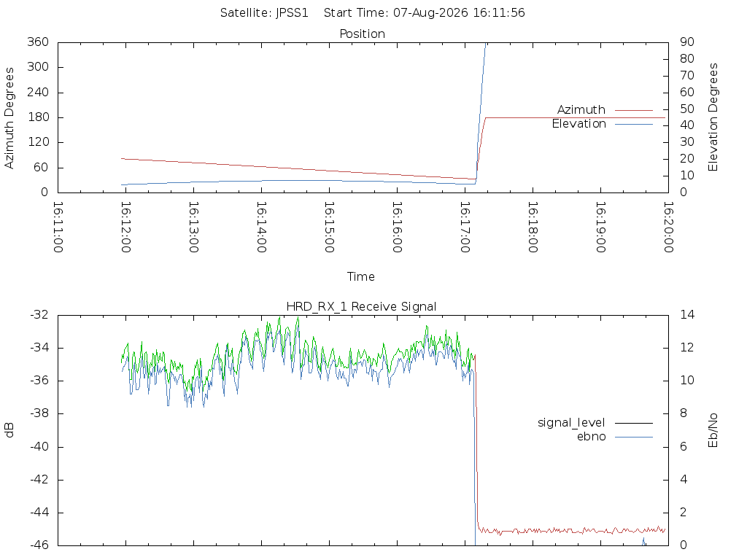Click the 'Time' x-axis label
This screenshot has height=560, width=747.
(360, 276)
